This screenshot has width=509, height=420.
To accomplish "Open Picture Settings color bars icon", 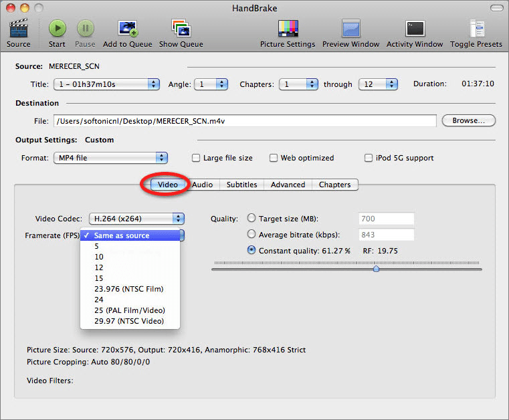I will click(288, 28).
